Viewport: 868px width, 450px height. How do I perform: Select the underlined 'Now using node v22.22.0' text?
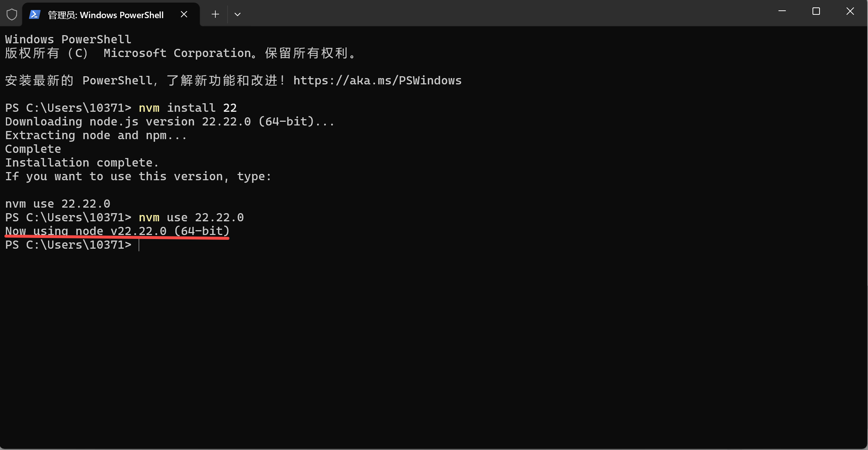(x=117, y=231)
